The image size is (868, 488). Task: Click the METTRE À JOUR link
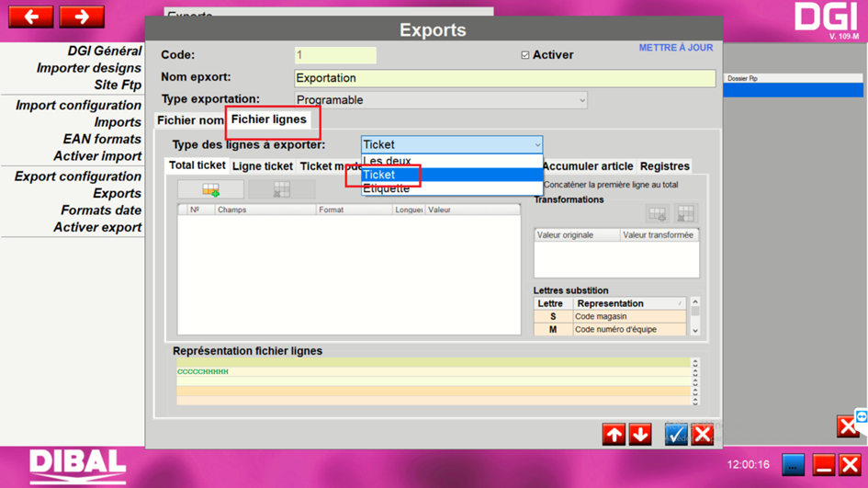[x=675, y=48]
